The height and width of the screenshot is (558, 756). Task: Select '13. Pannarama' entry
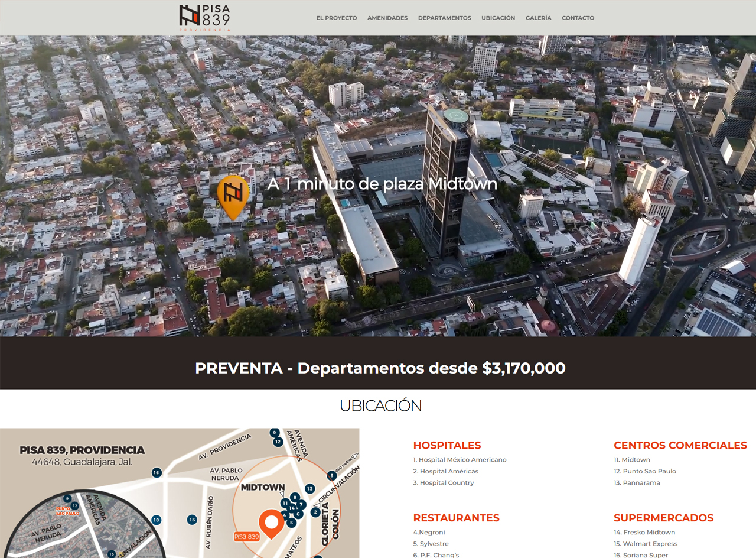point(637,482)
